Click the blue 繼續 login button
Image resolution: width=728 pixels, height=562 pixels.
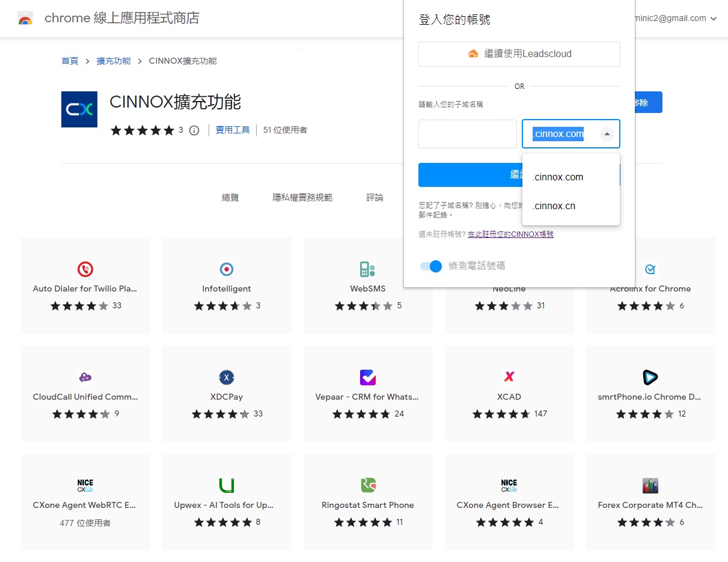point(470,175)
